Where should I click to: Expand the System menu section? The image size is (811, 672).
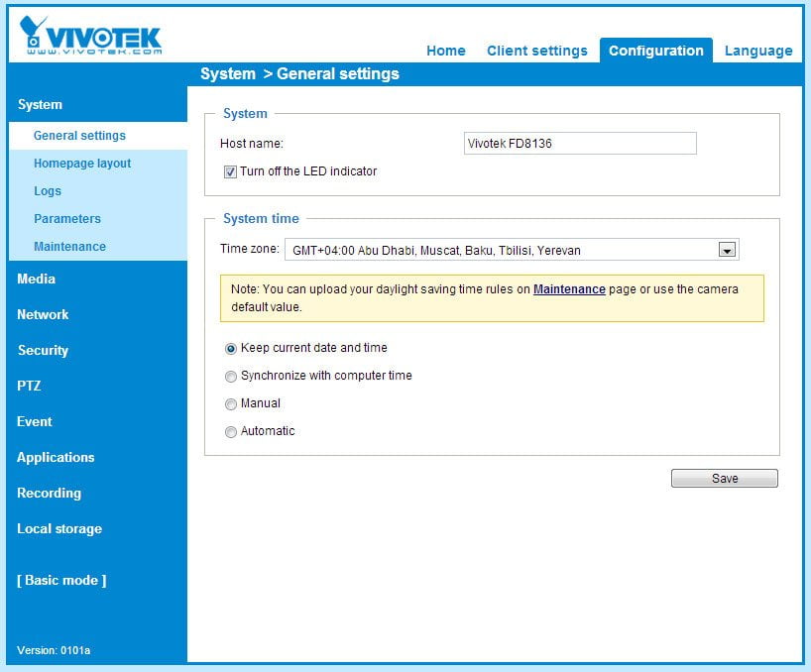pos(40,104)
